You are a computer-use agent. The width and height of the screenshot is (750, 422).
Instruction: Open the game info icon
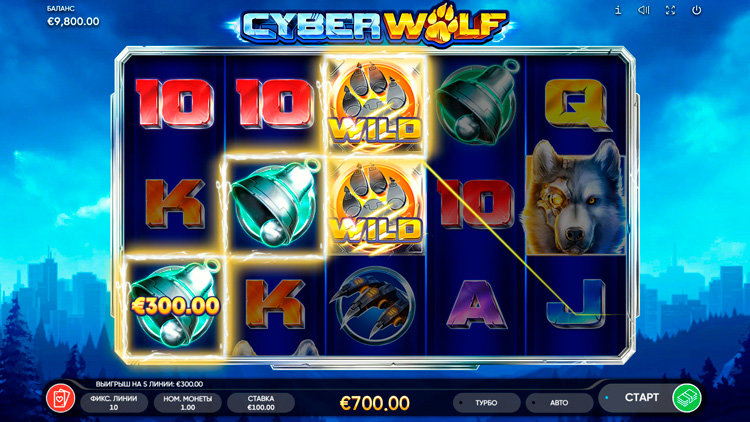tap(618, 10)
